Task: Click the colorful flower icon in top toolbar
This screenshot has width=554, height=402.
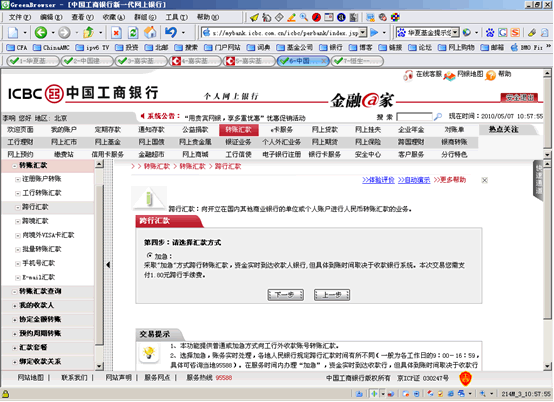Action: 395,17
